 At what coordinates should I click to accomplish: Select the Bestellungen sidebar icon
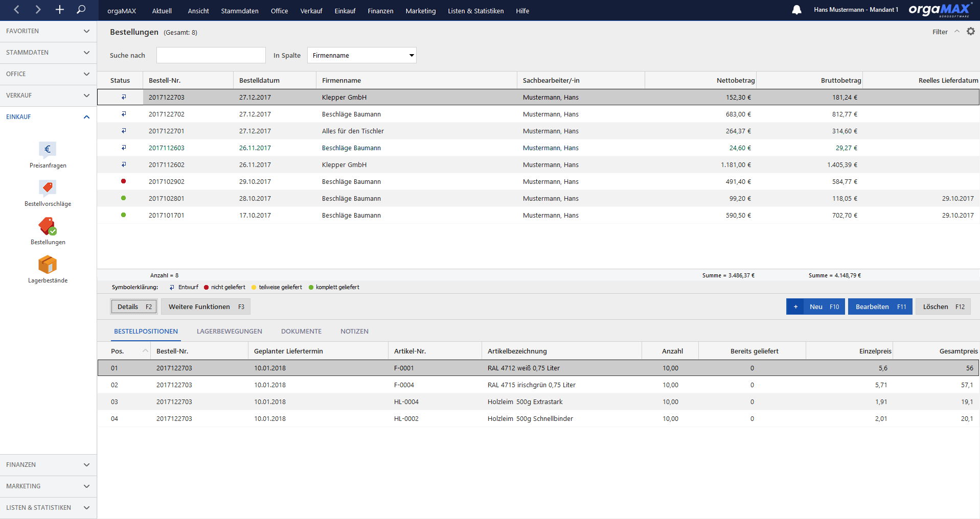(48, 231)
